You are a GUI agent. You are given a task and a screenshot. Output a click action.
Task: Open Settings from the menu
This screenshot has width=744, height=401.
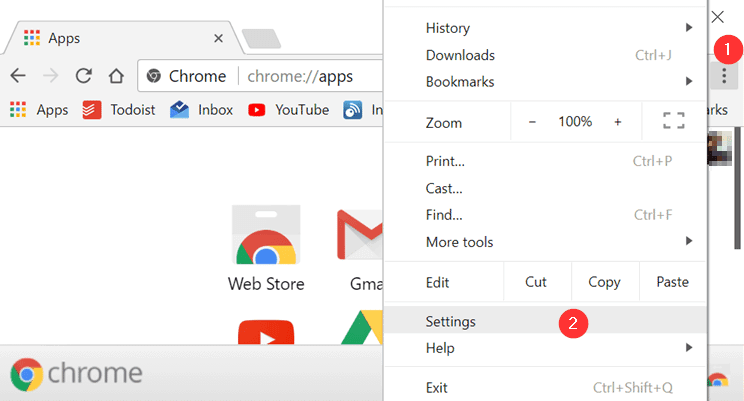[451, 322]
